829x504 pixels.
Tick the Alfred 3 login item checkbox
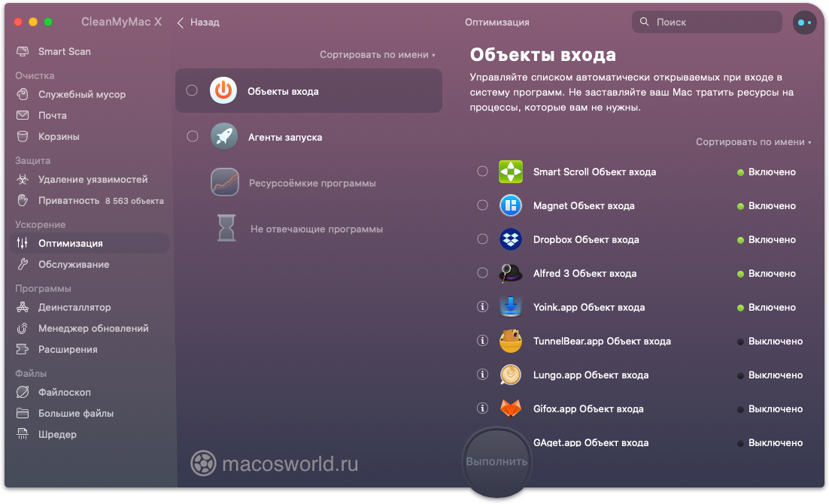[482, 273]
